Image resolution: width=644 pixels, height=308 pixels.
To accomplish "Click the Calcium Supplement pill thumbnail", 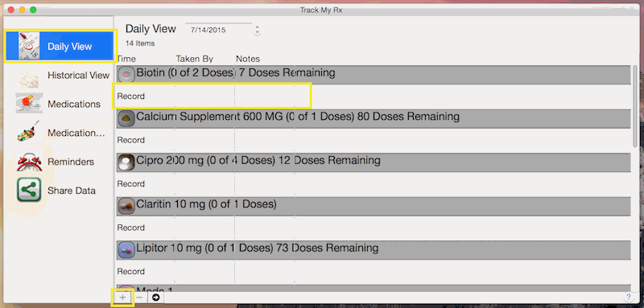I will (x=126, y=118).
